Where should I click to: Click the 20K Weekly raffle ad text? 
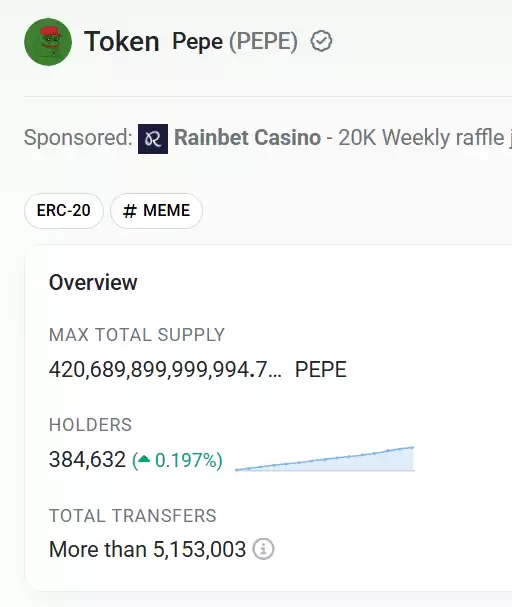point(425,138)
